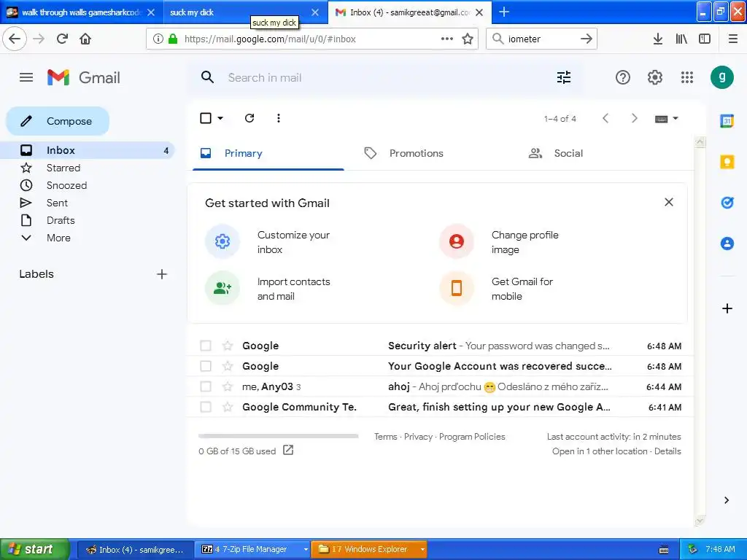Select the Google Community Team email checkbox
This screenshot has height=560, width=747.
[206, 407]
